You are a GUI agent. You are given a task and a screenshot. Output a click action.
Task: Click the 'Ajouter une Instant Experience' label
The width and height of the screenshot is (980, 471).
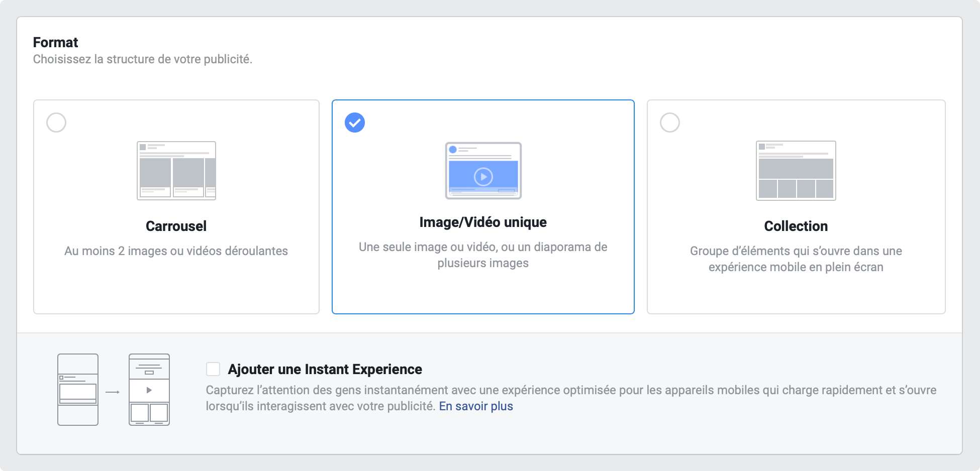click(325, 370)
